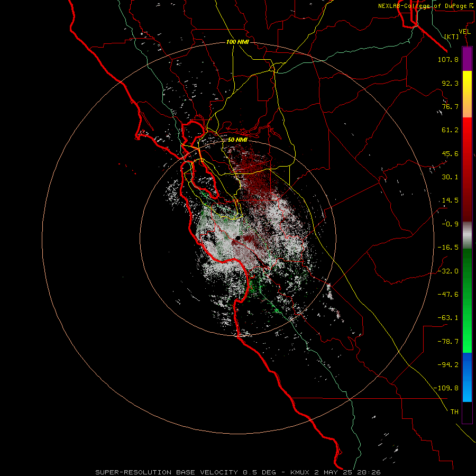Click the -78.7 legend value

click(x=448, y=342)
